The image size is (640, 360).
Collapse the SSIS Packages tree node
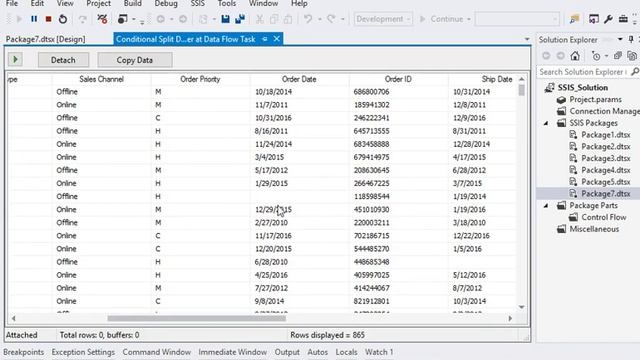pos(546,123)
